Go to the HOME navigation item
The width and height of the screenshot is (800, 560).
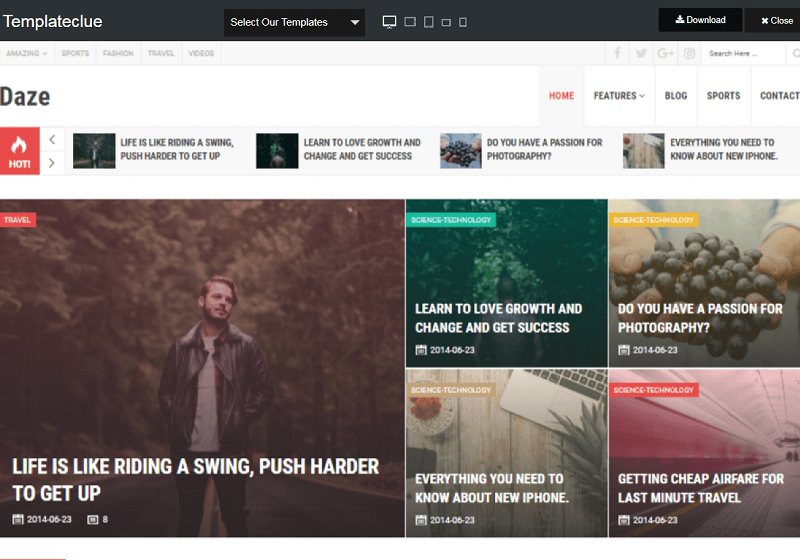click(561, 96)
